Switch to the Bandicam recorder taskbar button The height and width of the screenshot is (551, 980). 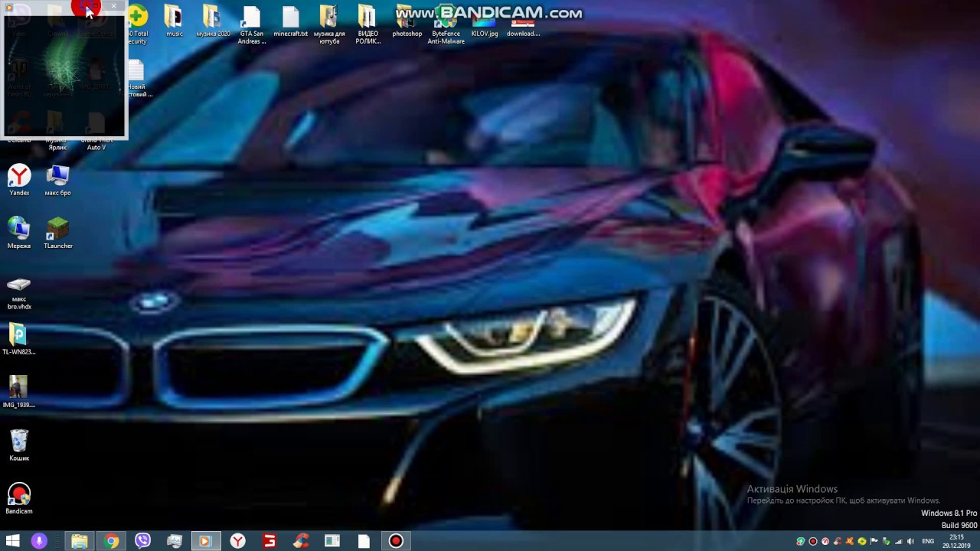pos(396,541)
